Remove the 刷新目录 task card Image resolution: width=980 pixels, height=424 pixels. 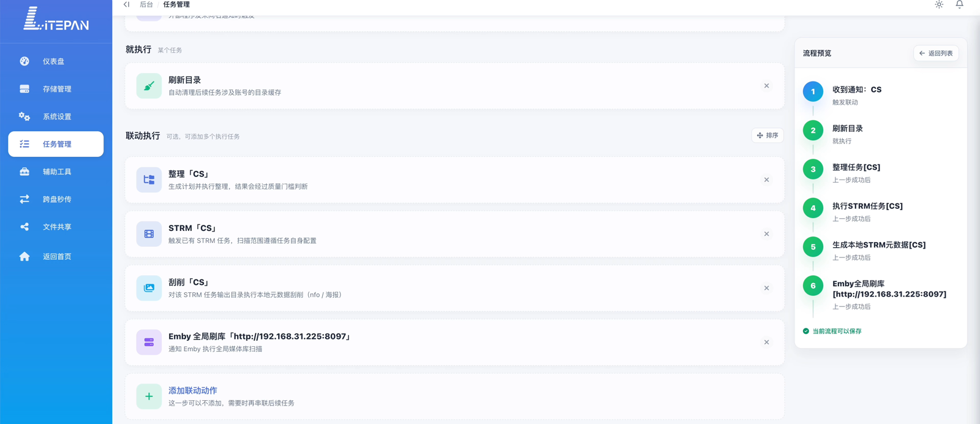click(766, 86)
